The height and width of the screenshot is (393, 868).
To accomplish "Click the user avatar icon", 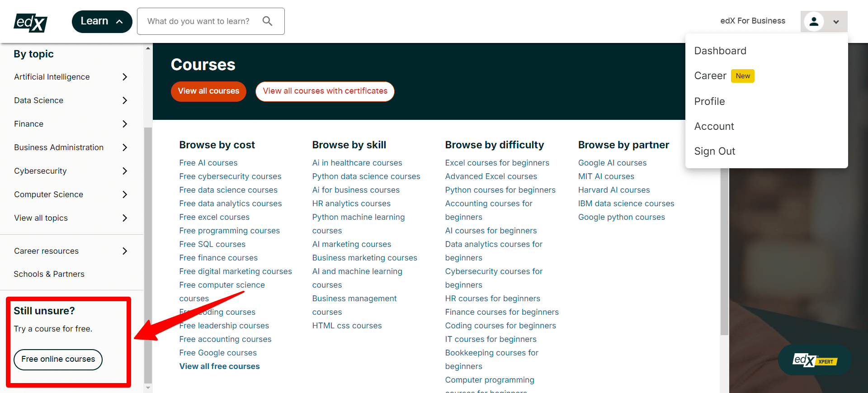I will (x=814, y=21).
